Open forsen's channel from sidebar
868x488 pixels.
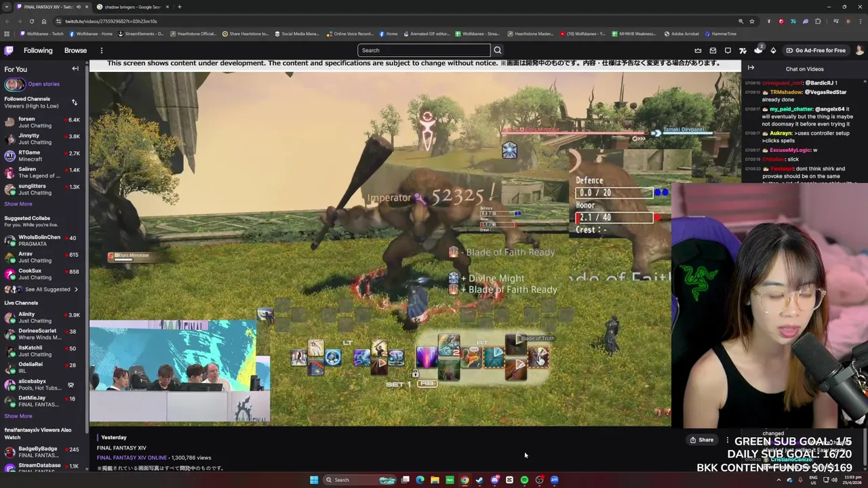(x=42, y=122)
